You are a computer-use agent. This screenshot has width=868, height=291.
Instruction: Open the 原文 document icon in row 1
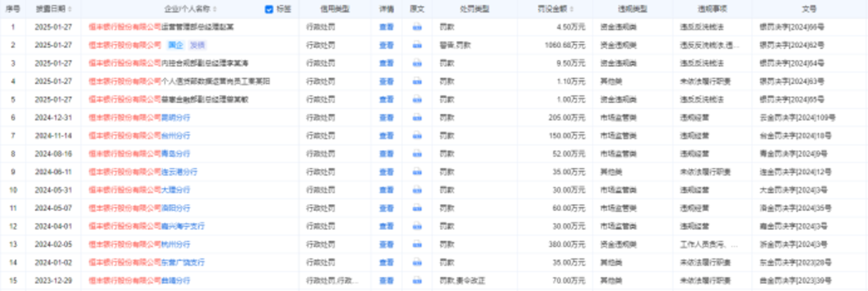tap(417, 27)
